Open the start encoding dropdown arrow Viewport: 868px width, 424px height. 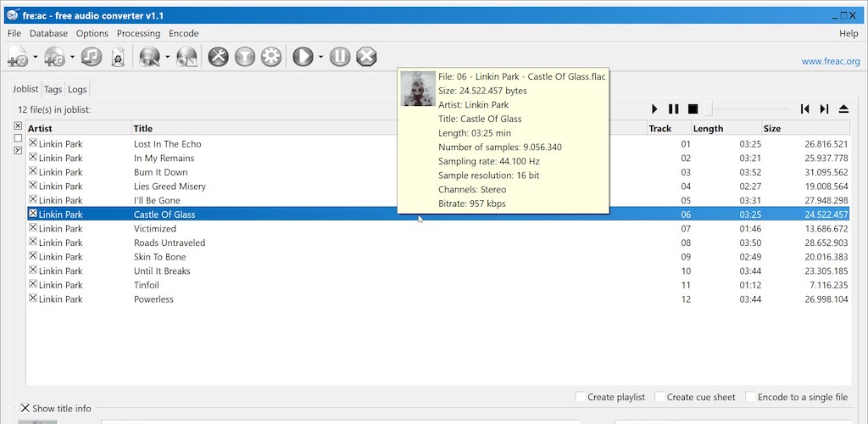click(x=320, y=58)
